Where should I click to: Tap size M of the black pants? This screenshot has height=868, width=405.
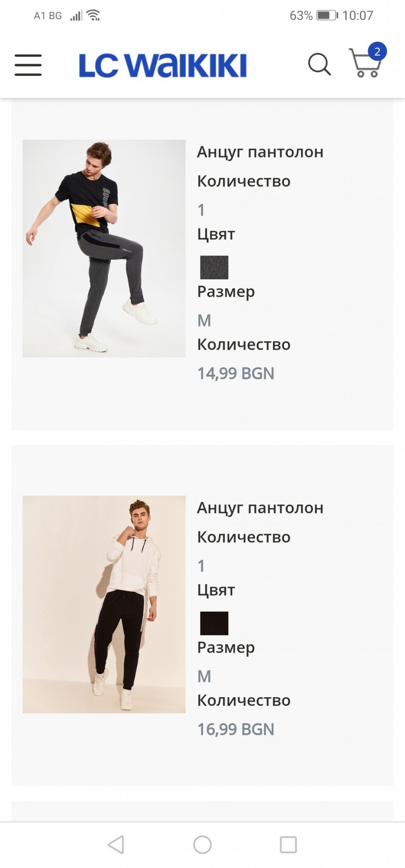click(204, 676)
